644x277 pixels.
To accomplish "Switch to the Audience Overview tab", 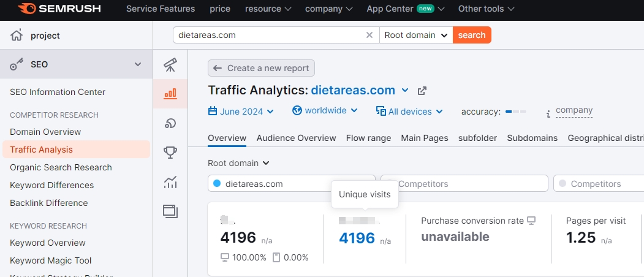I will pos(296,138).
